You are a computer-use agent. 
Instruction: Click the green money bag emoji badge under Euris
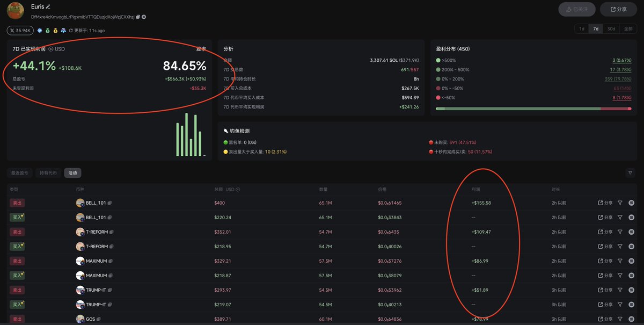tap(47, 30)
